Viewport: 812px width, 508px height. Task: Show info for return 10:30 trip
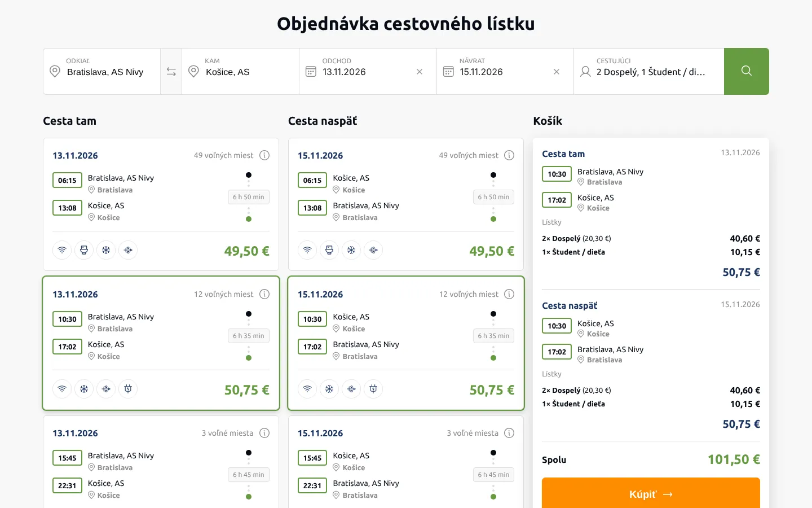pyautogui.click(x=509, y=294)
